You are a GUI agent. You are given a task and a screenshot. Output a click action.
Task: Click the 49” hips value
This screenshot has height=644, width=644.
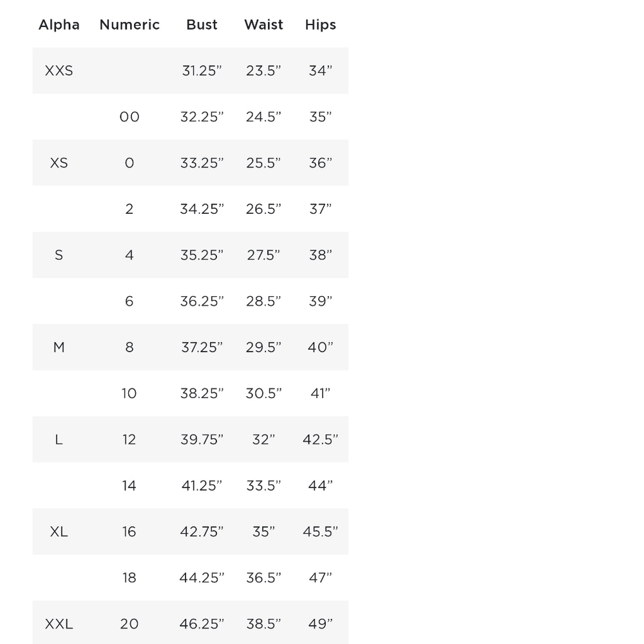[320, 624]
